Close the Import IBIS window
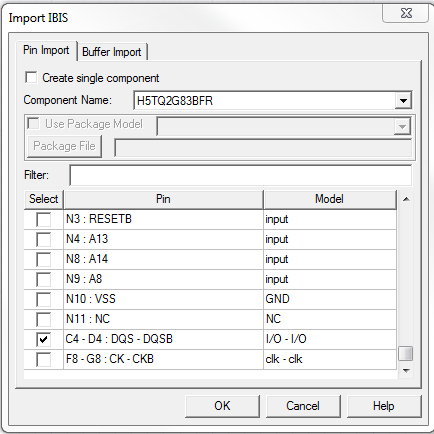This screenshot has width=434, height=434. 406,14
